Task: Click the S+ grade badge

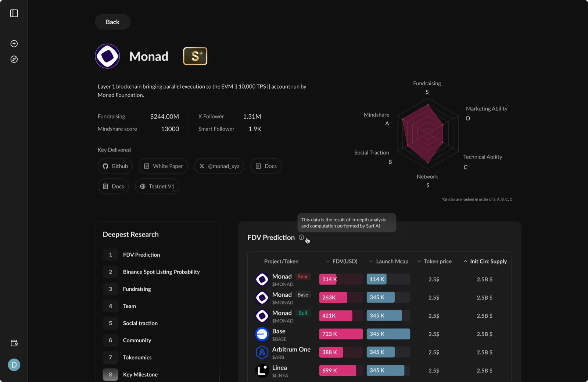Action: (x=195, y=56)
